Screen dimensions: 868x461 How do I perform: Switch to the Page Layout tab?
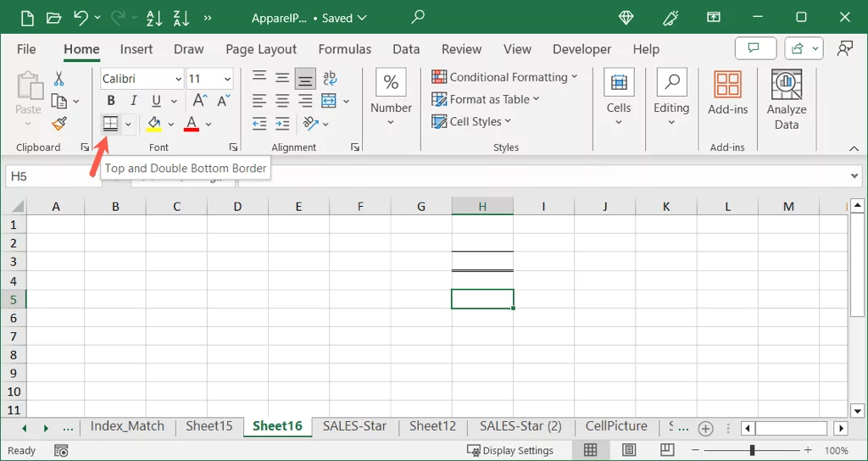[x=261, y=49]
